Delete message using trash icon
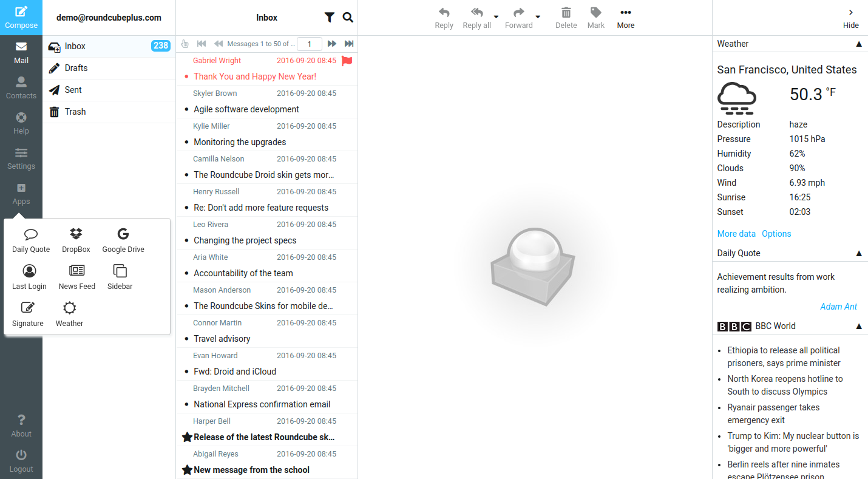The width and height of the screenshot is (868, 479). (566, 18)
